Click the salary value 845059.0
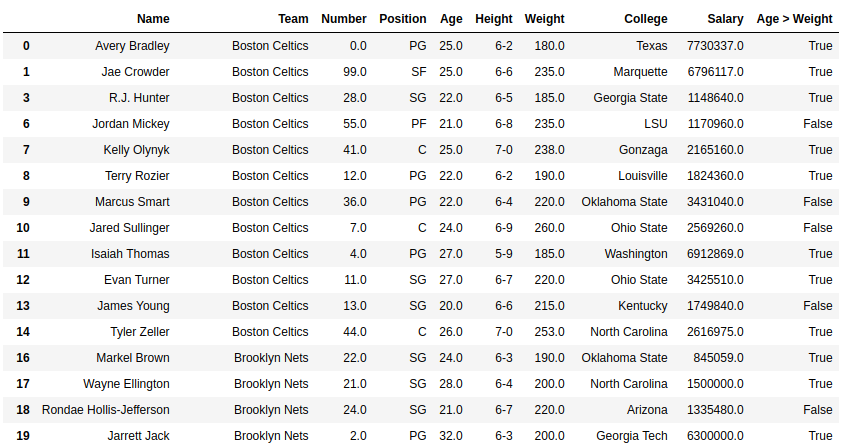847x445 pixels. [718, 358]
